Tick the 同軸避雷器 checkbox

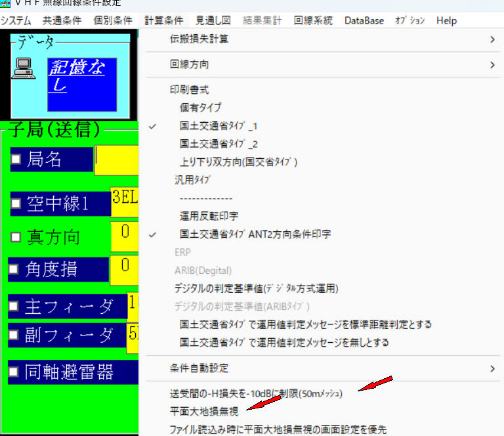click(14, 372)
